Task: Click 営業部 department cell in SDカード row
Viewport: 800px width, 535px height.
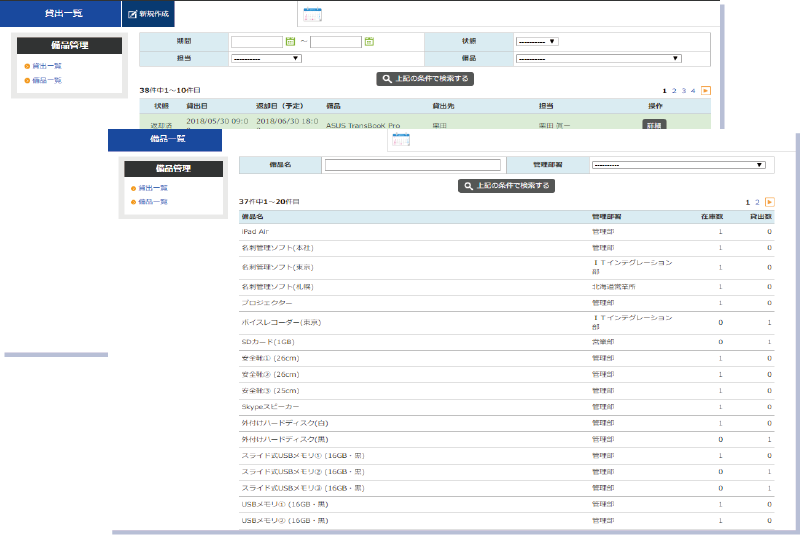Action: point(603,342)
